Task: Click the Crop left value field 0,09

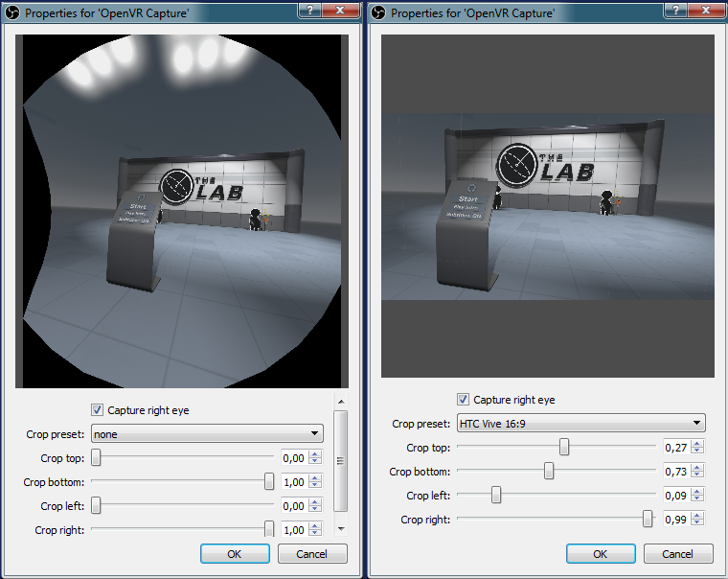Action: pyautogui.click(x=676, y=496)
